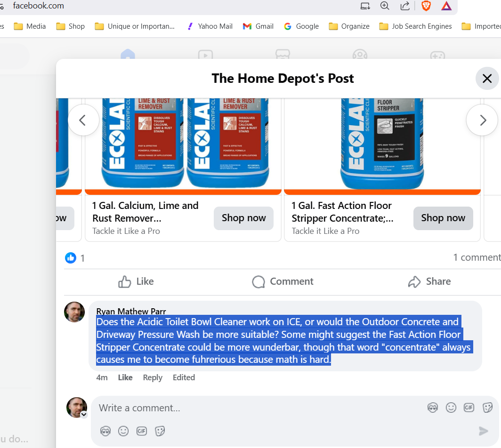501x448 pixels.
Task: Insert avatar sticker from upper comment icons
Action: (x=433, y=408)
